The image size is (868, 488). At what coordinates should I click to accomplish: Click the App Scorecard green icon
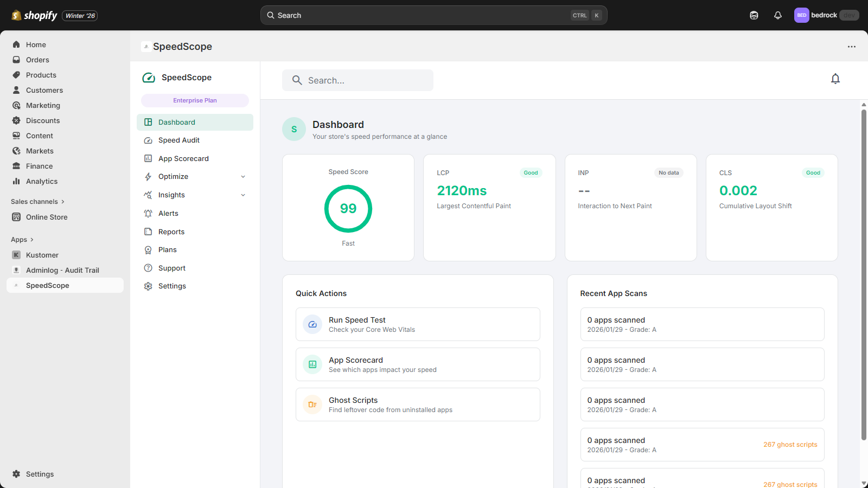312,364
